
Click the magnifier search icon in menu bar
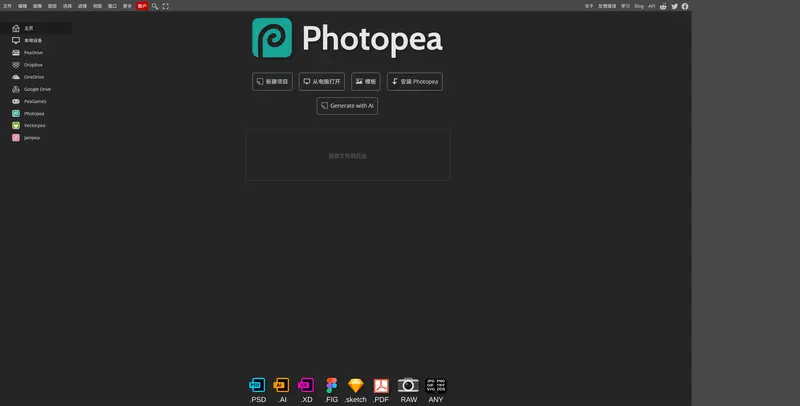155,6
